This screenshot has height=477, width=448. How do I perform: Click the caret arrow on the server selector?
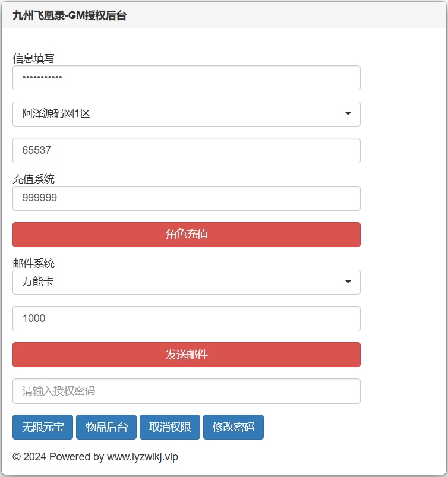(349, 114)
